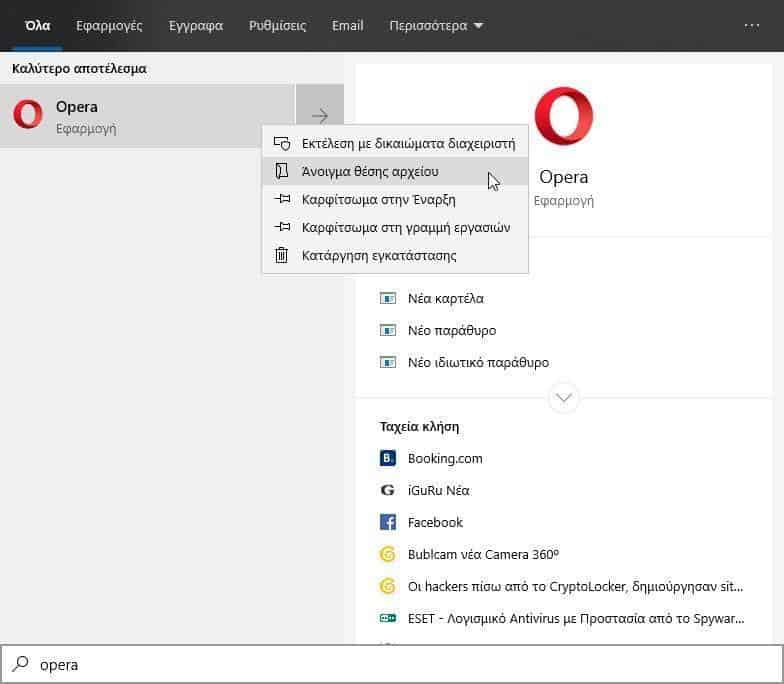Click the Facebook icon

coord(388,522)
